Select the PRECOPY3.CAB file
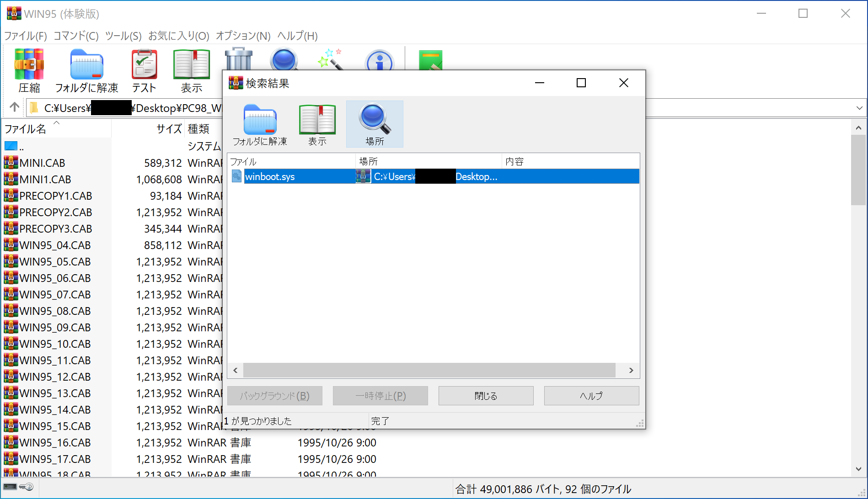The height and width of the screenshot is (499, 868). point(112,228)
